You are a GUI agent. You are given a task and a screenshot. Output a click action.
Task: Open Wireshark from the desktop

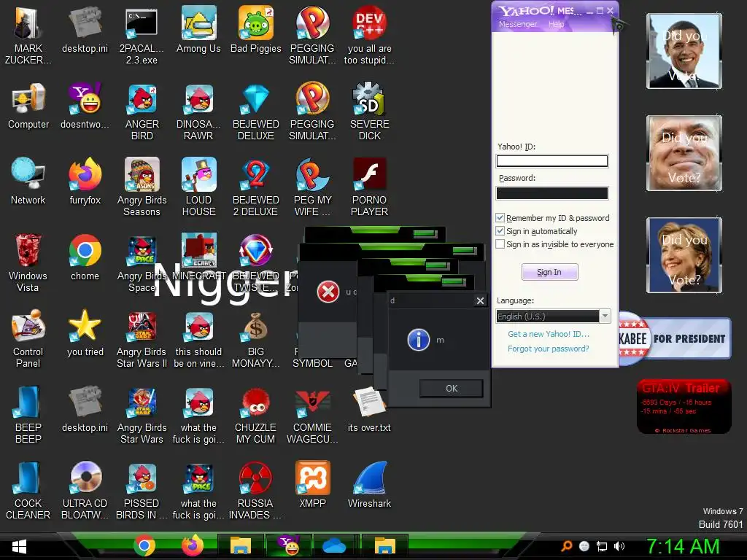tap(369, 485)
